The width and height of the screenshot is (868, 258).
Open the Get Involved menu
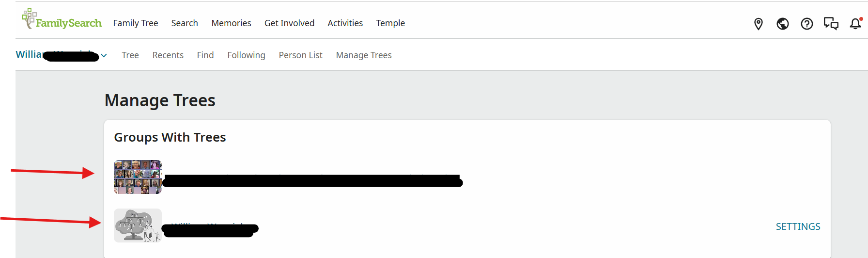pyautogui.click(x=289, y=23)
